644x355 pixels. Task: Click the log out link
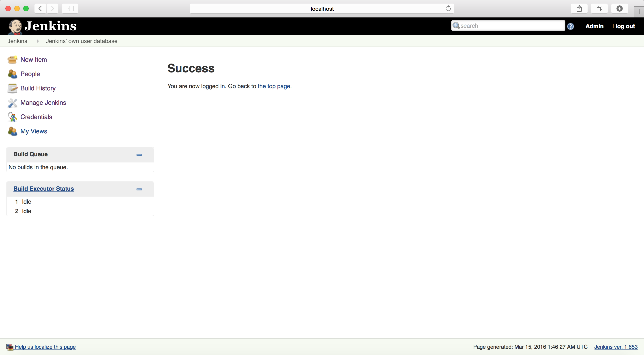point(625,26)
